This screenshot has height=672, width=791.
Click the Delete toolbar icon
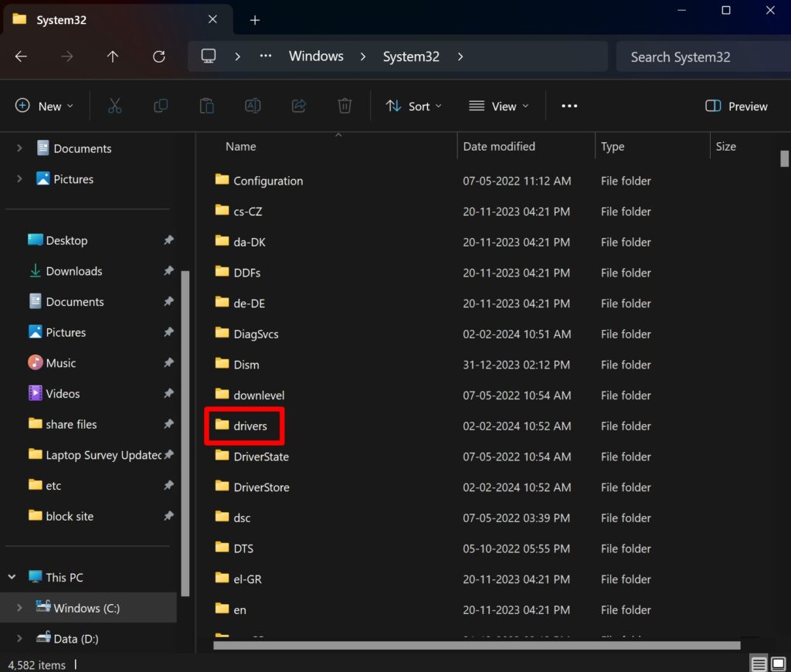coord(345,106)
